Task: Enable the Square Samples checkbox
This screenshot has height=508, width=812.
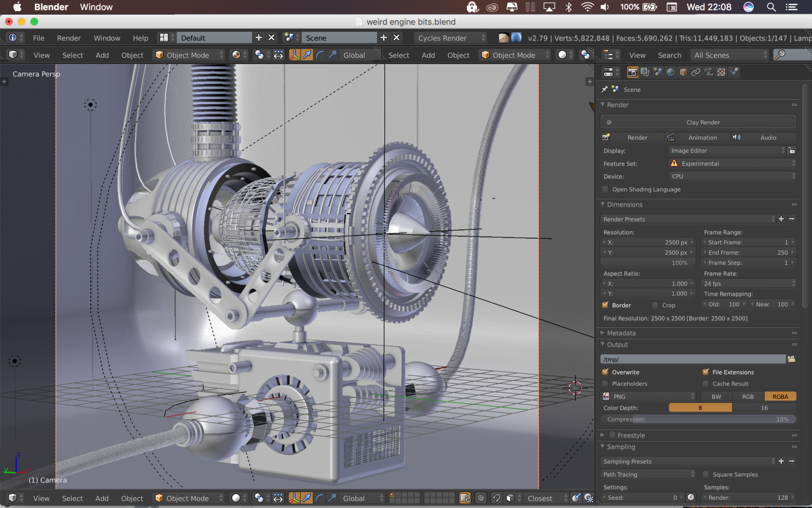Action: (x=705, y=474)
